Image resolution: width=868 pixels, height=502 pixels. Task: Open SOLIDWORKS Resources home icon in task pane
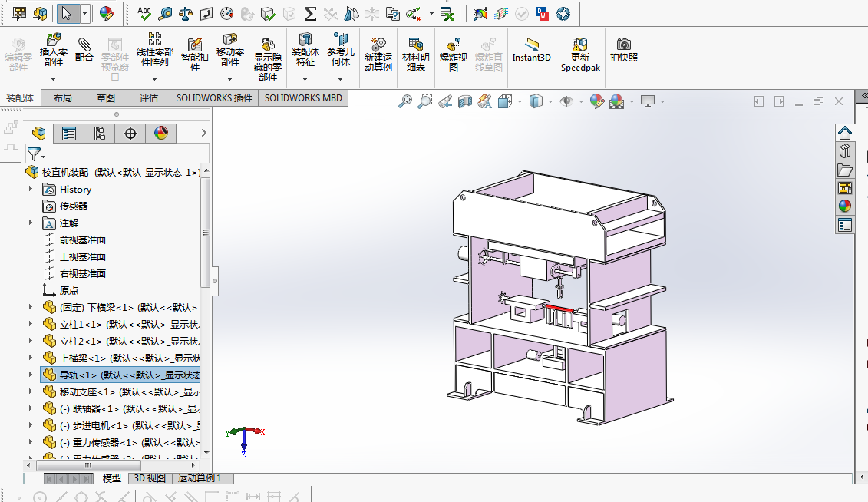click(845, 133)
